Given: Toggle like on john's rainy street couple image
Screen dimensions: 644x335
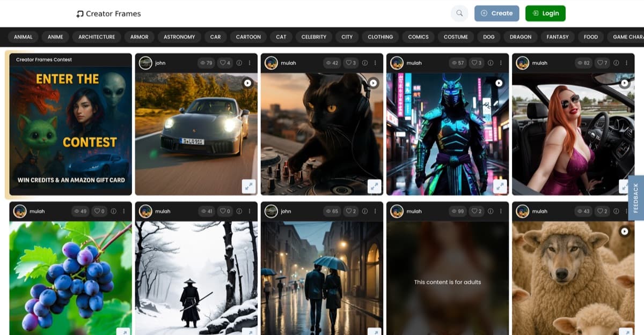Looking at the screenshot, I should tap(349, 211).
